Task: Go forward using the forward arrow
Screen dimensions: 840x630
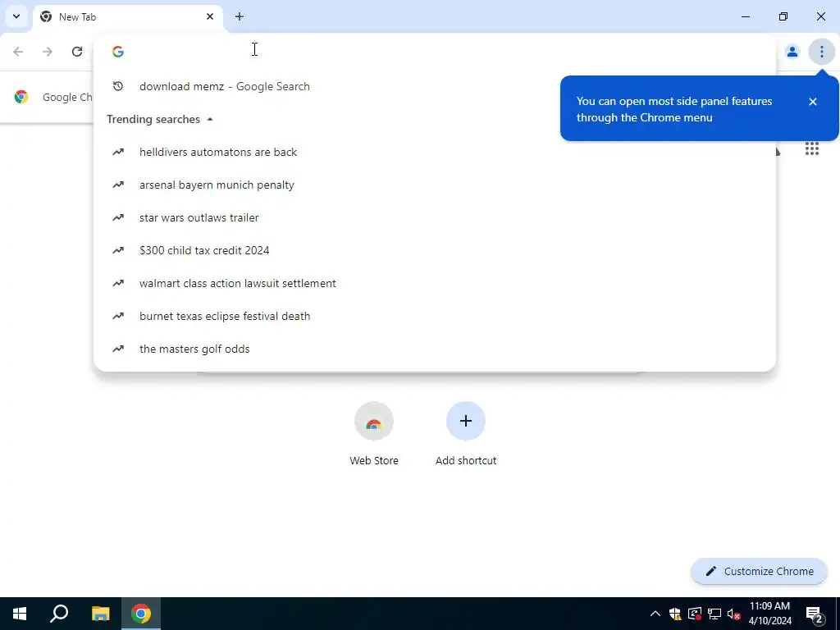Action: [48, 52]
